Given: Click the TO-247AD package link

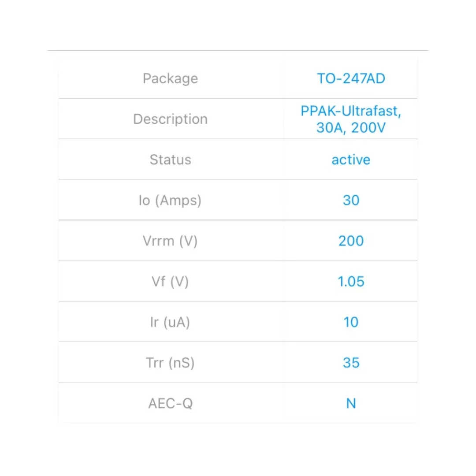Looking at the screenshot, I should 351,78.
